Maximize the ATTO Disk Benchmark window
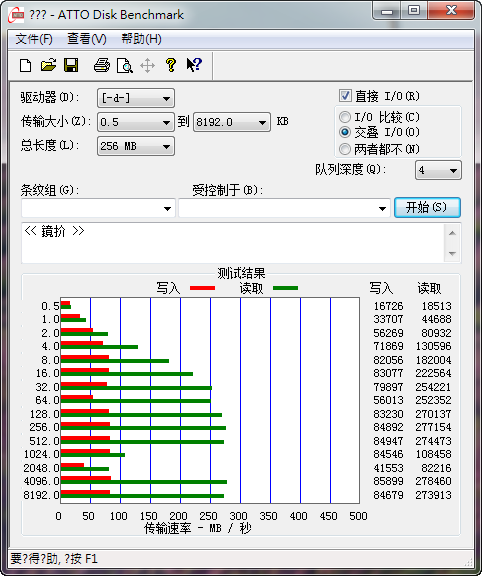 pos(414,11)
